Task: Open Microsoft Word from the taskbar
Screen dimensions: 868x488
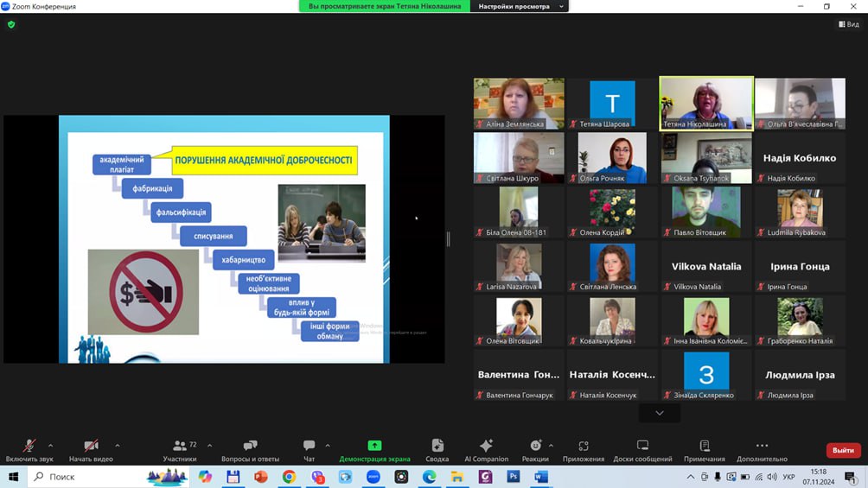Action: point(541,477)
